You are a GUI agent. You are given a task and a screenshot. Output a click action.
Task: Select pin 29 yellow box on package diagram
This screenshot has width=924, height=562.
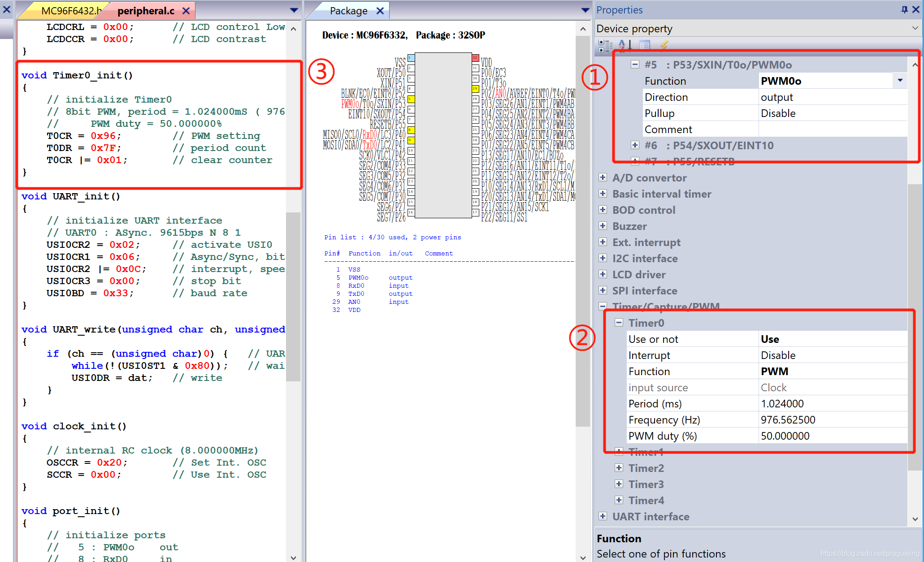pyautogui.click(x=475, y=89)
